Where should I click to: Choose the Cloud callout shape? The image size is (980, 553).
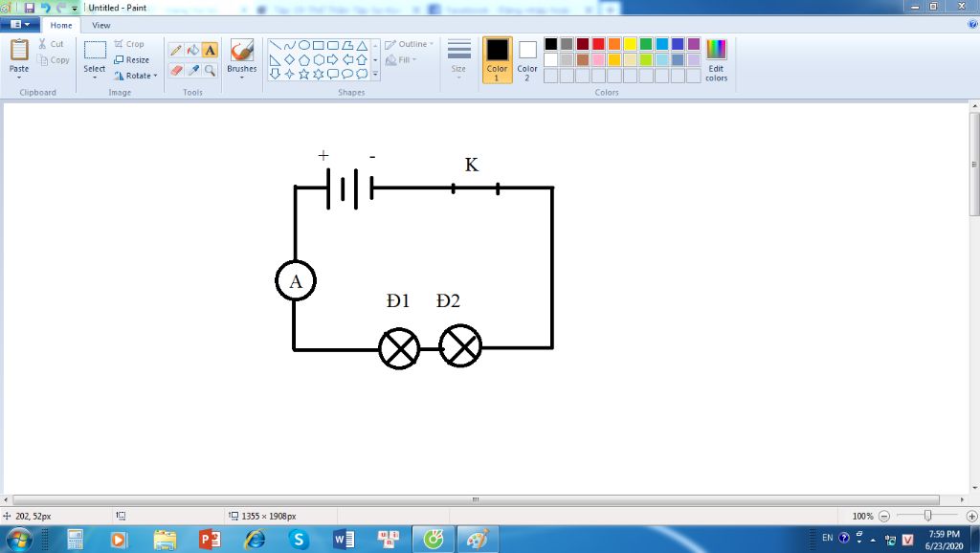click(361, 75)
